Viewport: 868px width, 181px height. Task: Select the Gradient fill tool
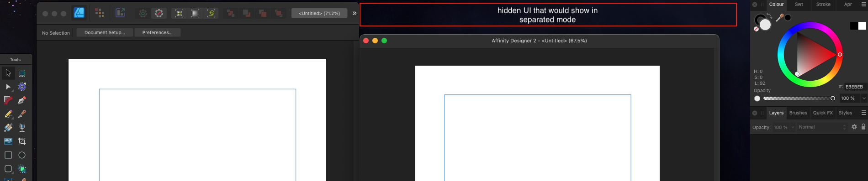[x=8, y=128]
